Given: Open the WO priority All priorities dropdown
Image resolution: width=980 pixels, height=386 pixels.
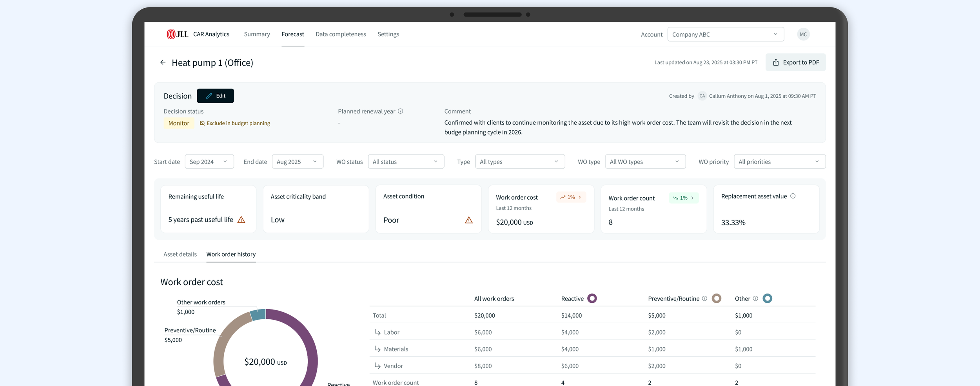Looking at the screenshot, I should [x=780, y=162].
